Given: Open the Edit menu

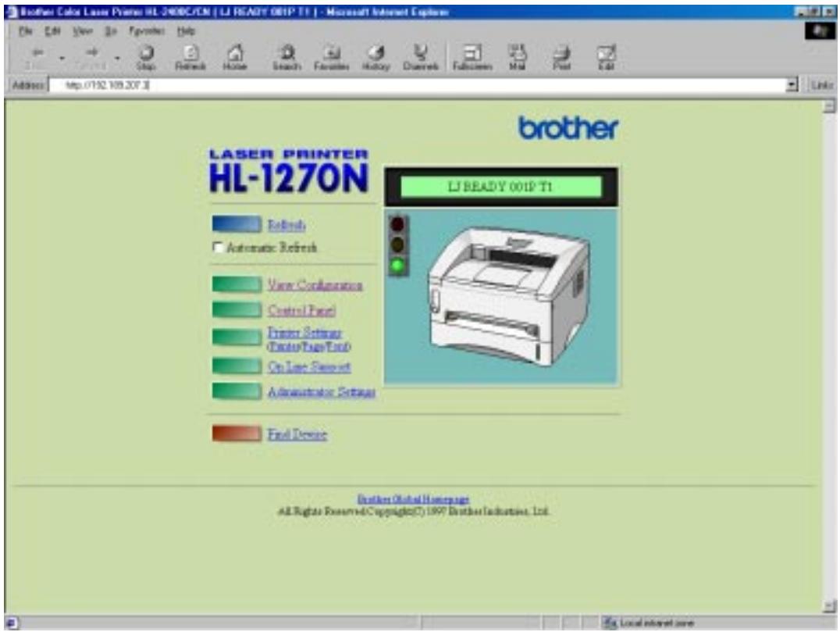Looking at the screenshot, I should click(52, 31).
